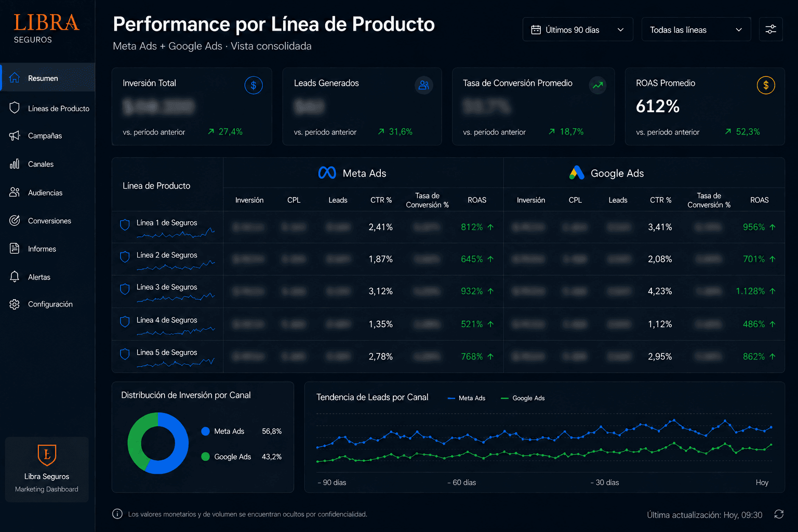Click the Google Ads Inversión column header
The height and width of the screenshot is (532, 798).
click(x=530, y=200)
